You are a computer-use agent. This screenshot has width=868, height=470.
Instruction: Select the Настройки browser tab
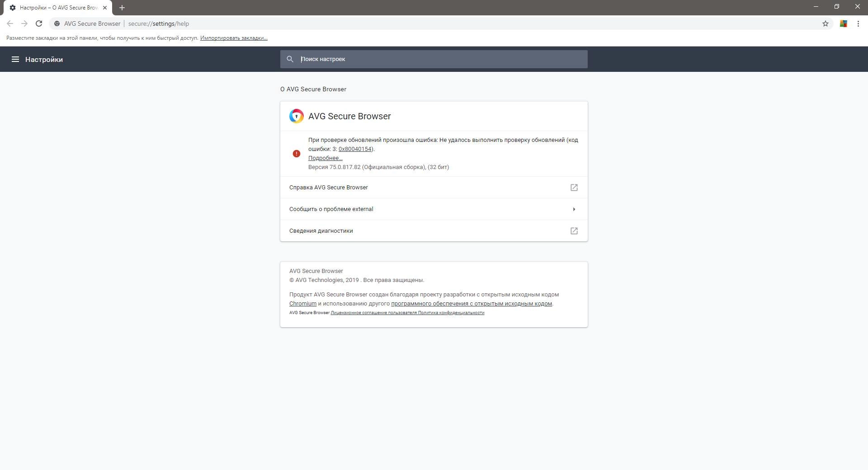pos(59,8)
